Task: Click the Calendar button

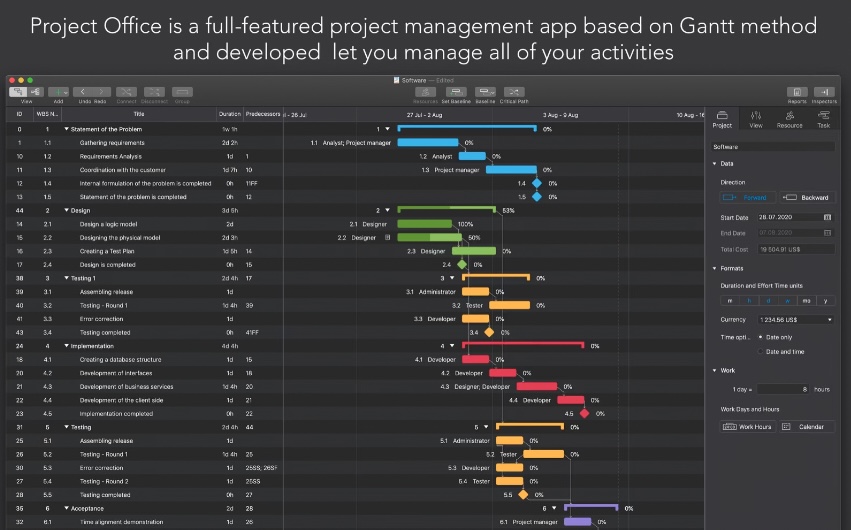Action: [808, 426]
